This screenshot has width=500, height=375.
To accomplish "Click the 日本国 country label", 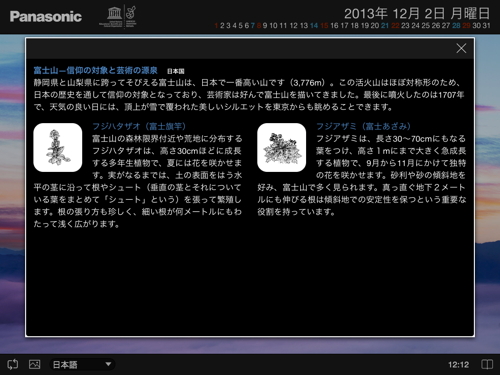I will [176, 71].
